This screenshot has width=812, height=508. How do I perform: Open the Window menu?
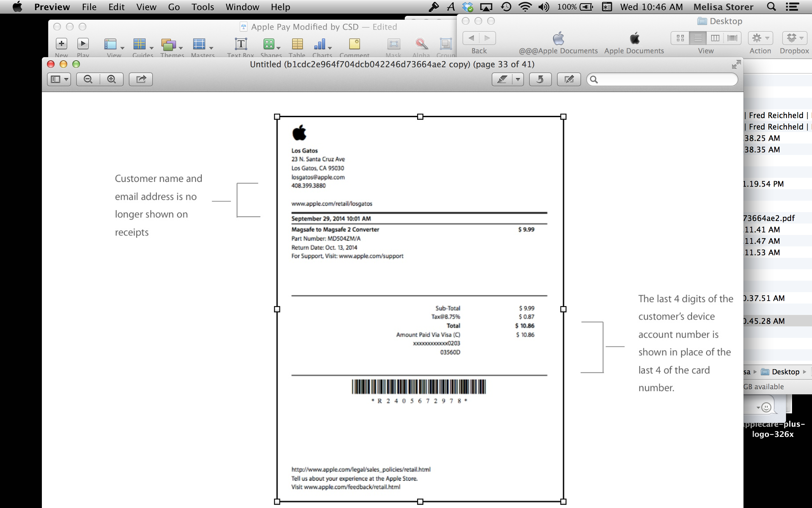pyautogui.click(x=242, y=7)
